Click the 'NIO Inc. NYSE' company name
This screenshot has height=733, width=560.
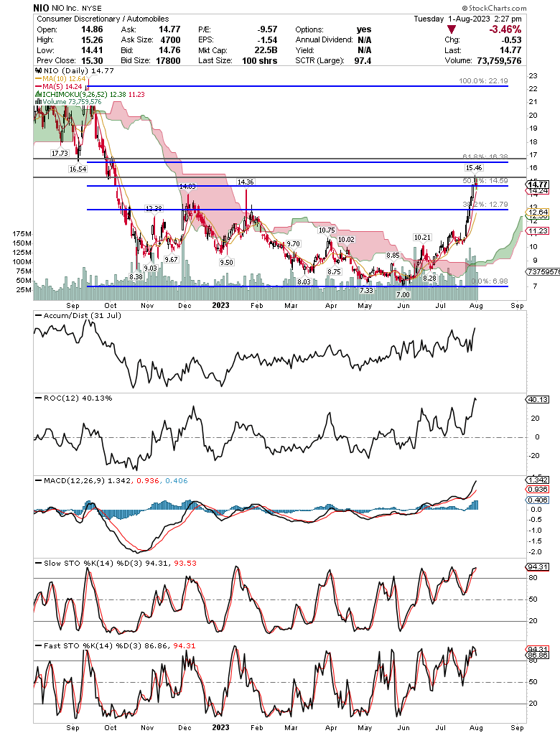coord(76,8)
